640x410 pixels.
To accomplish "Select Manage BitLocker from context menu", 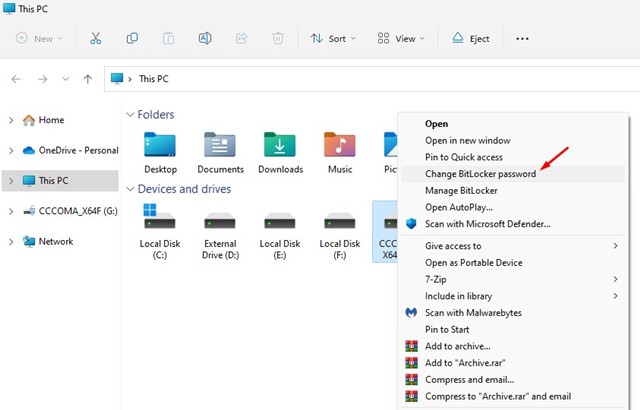I will [x=463, y=190].
